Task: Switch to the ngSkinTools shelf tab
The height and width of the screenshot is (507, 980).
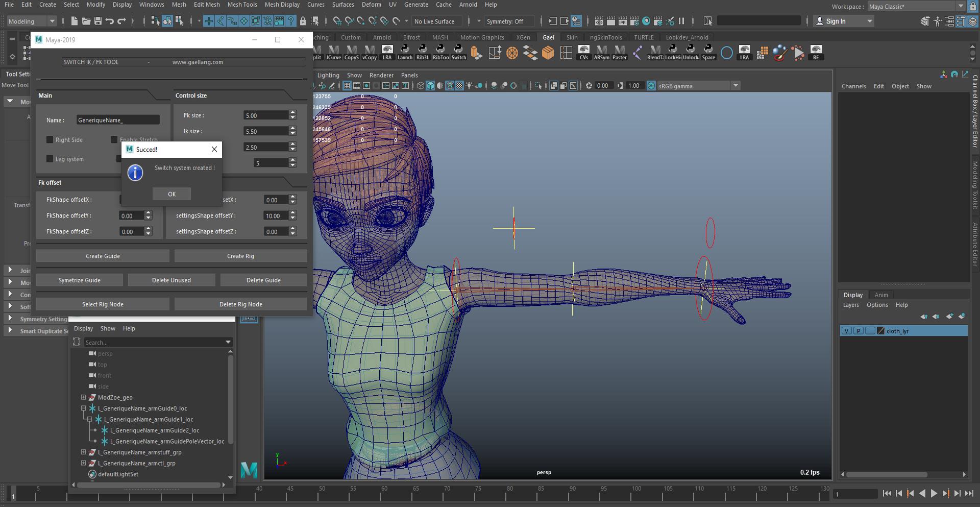Action: tap(605, 37)
